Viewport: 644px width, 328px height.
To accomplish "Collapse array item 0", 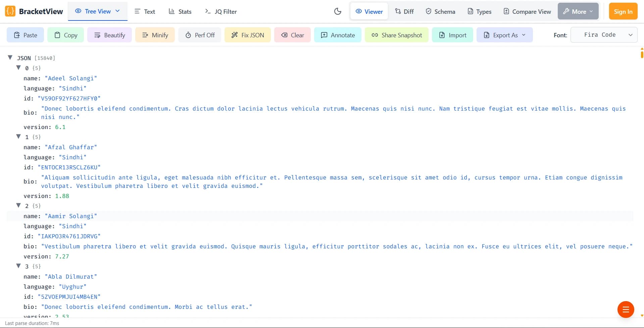I will [x=18, y=68].
